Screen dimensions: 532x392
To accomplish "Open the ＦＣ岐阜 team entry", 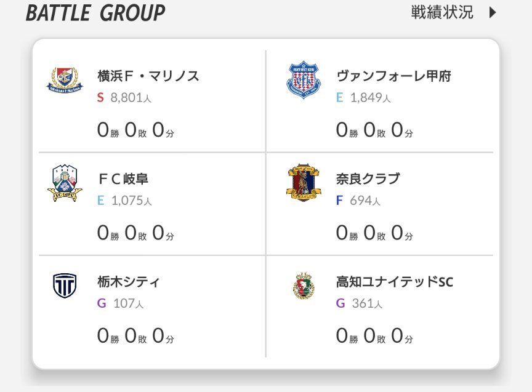I will (x=123, y=178).
